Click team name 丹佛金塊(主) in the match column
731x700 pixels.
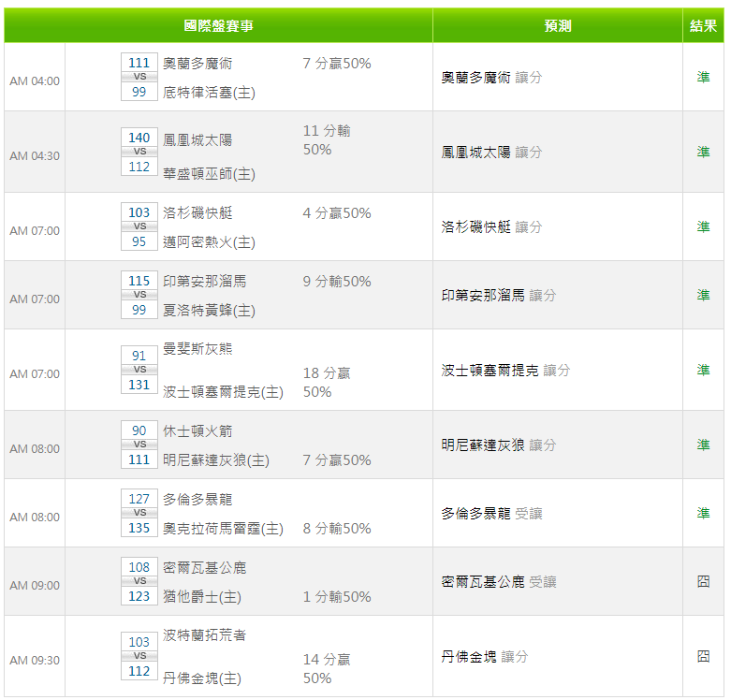(202, 678)
